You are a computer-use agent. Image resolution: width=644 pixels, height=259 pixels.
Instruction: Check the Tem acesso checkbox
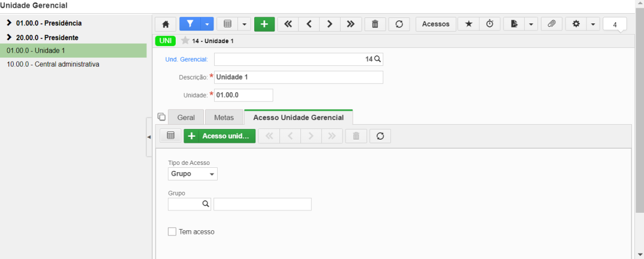click(172, 232)
